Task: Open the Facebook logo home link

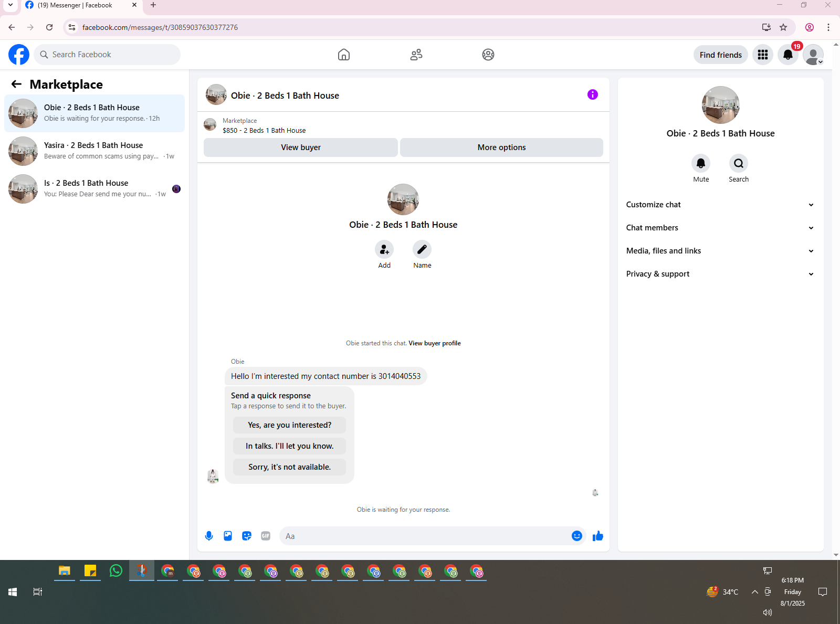Action: coord(19,55)
